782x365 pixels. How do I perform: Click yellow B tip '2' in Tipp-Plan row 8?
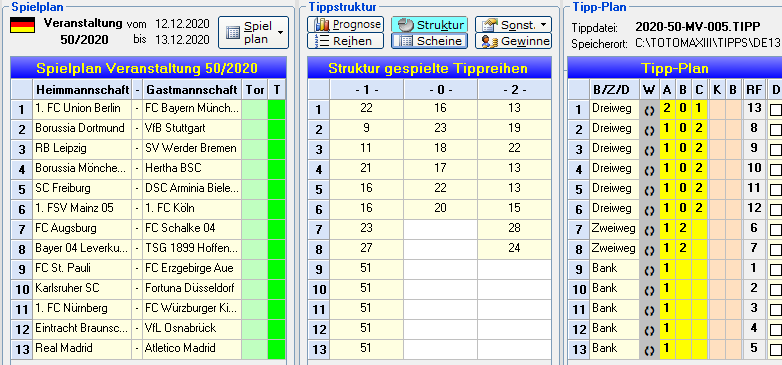tap(683, 249)
